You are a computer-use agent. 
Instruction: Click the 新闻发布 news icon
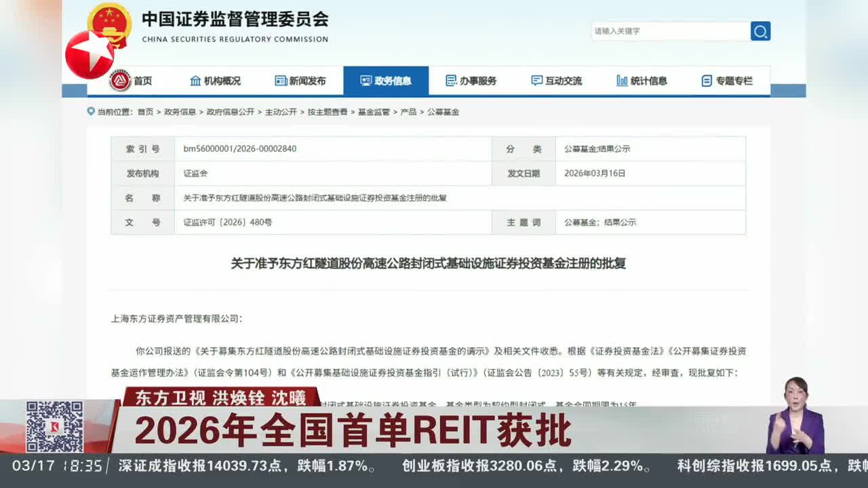pos(281,81)
